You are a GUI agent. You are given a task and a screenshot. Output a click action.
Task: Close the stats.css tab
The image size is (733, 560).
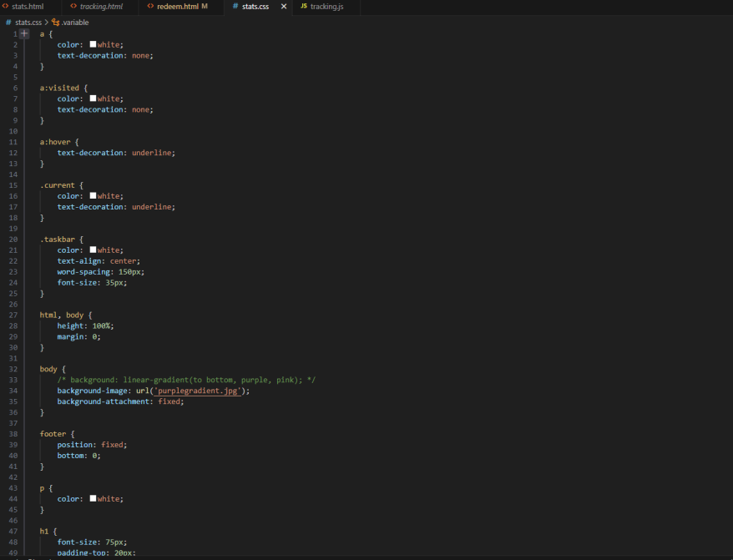tap(284, 7)
